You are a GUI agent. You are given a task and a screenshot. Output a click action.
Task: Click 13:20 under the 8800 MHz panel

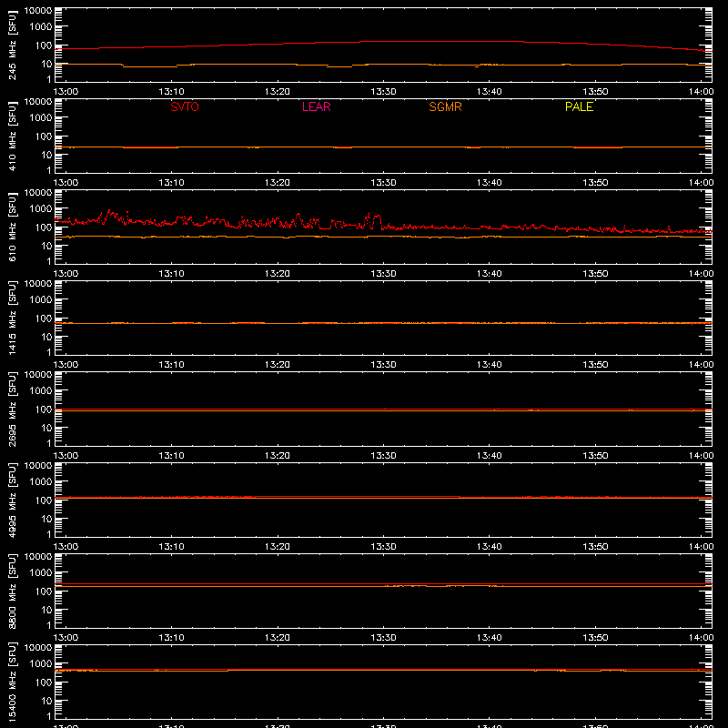tap(278, 638)
